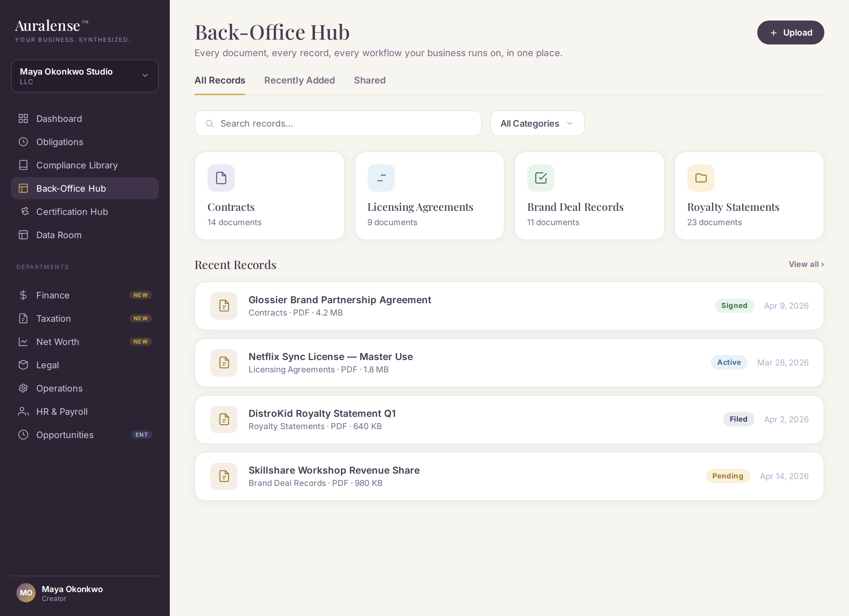The image size is (849, 616).
Task: Click the Skillshare Workshop document icon
Action: point(224,476)
